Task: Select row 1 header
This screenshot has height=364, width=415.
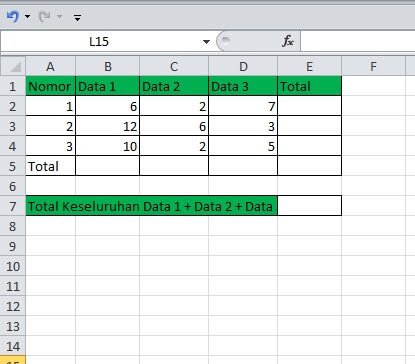Action: [x=13, y=86]
